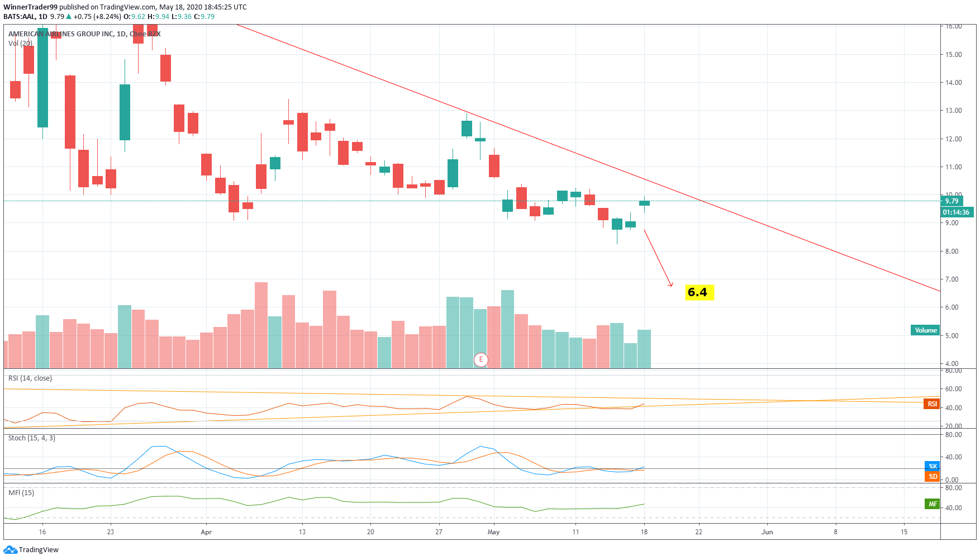Click the 'TradingView' text at bottom left
Viewport: 980px width, 560px height.
39,550
